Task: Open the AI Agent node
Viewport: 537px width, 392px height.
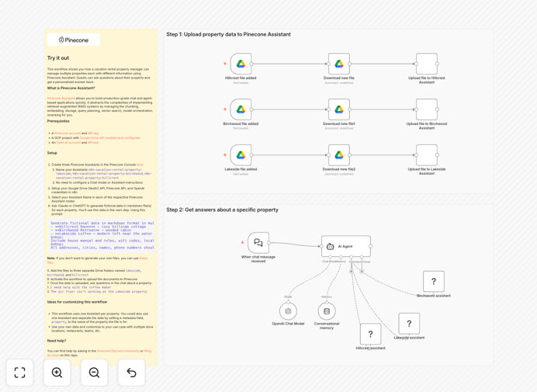Action: click(x=346, y=246)
